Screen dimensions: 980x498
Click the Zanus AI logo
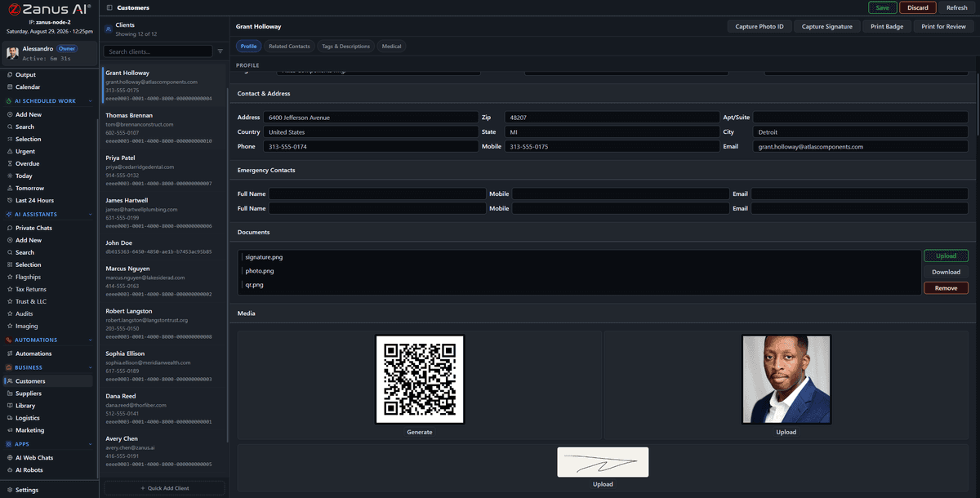[49, 9]
